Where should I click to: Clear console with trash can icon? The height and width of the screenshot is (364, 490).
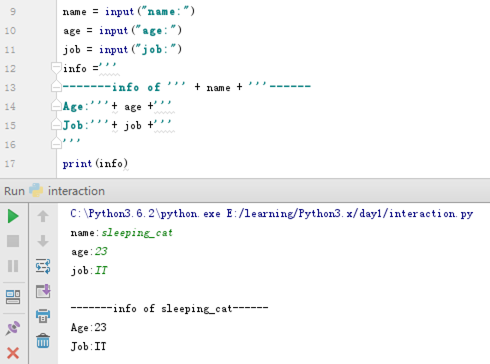click(43, 341)
